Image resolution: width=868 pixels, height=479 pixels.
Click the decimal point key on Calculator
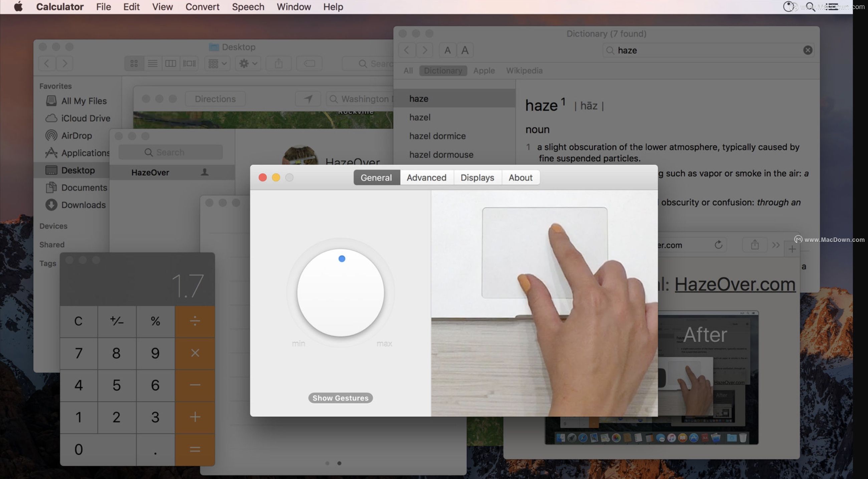point(155,449)
